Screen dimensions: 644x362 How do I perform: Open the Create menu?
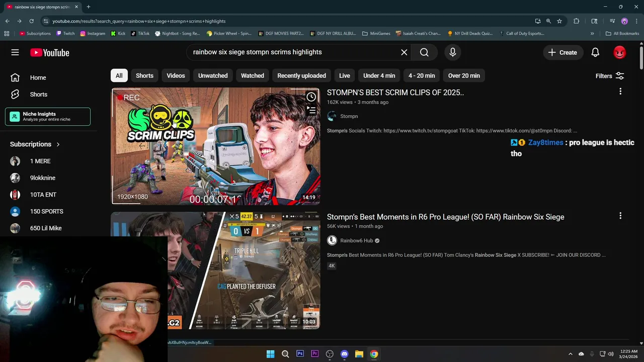pos(562,52)
